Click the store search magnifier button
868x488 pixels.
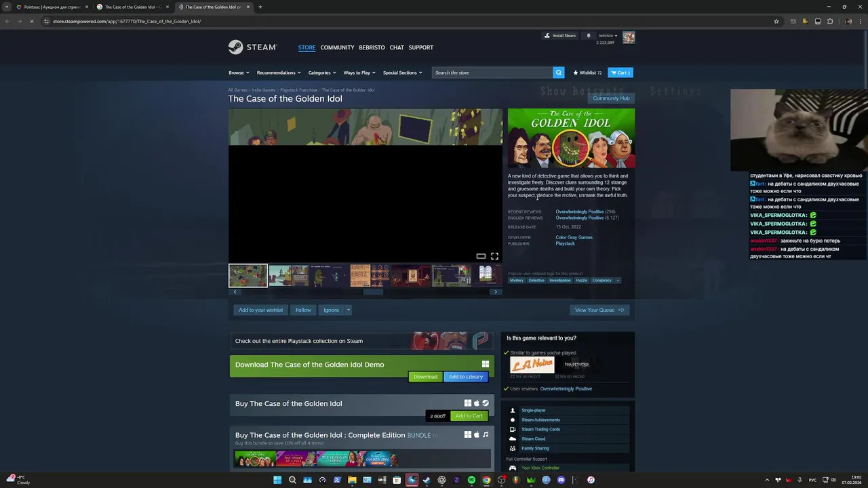coord(559,73)
